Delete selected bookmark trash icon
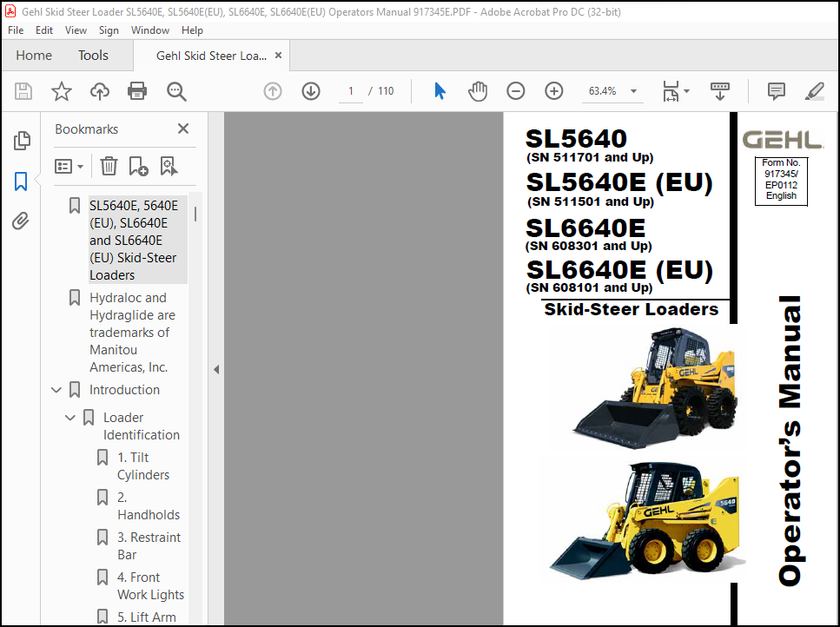Viewport: 840px width, 627px height. point(109,167)
